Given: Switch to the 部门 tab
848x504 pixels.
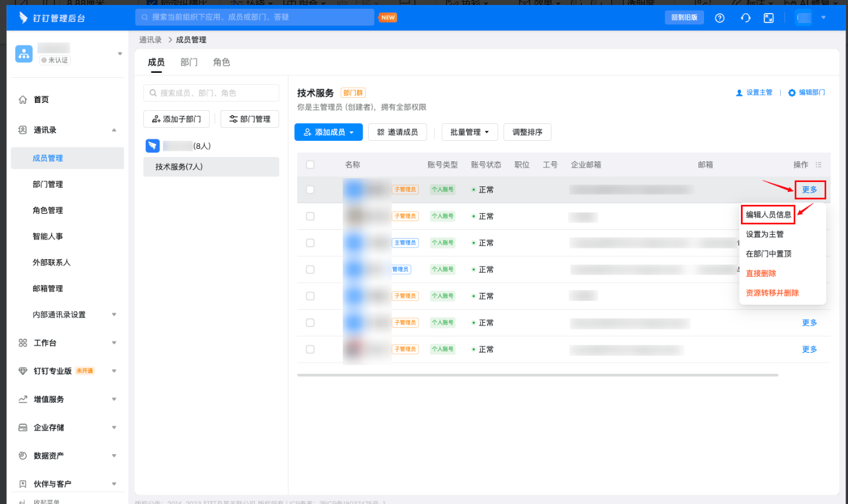Looking at the screenshot, I should 189,62.
